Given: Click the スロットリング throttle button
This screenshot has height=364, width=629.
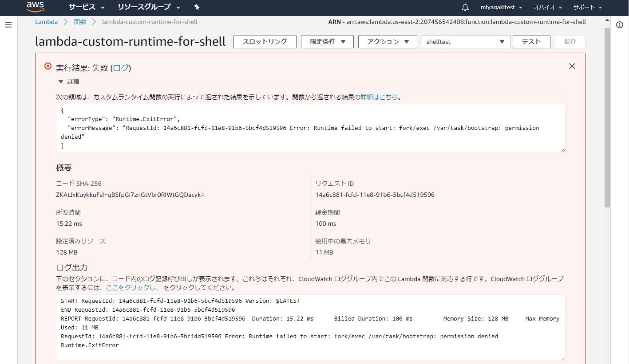Looking at the screenshot, I should tap(265, 42).
